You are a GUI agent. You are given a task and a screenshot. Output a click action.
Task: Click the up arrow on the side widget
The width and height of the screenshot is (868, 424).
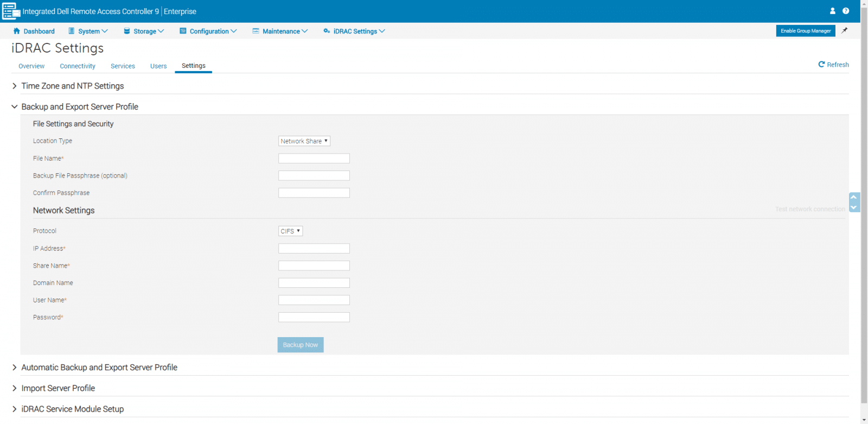point(854,197)
